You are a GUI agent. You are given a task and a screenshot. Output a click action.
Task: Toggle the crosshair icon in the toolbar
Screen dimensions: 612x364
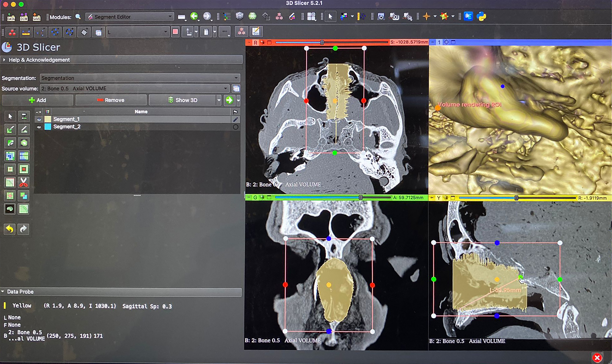point(427,16)
